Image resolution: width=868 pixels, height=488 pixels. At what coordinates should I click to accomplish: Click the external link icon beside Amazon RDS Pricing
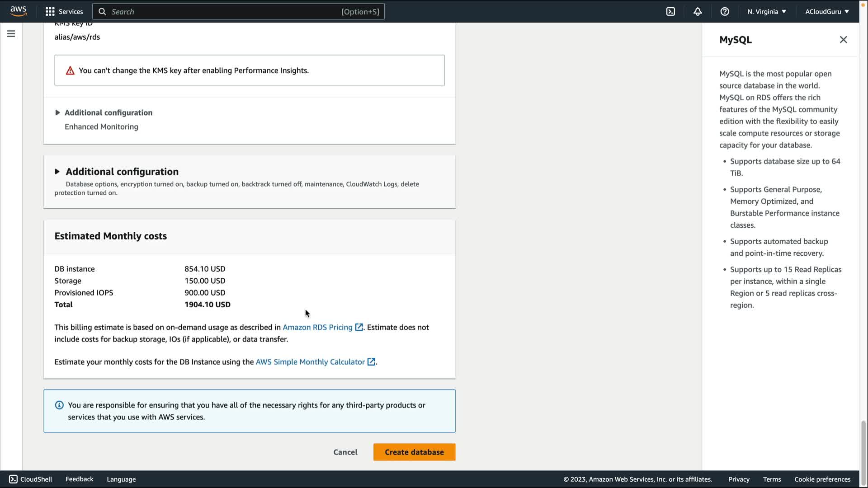(359, 327)
